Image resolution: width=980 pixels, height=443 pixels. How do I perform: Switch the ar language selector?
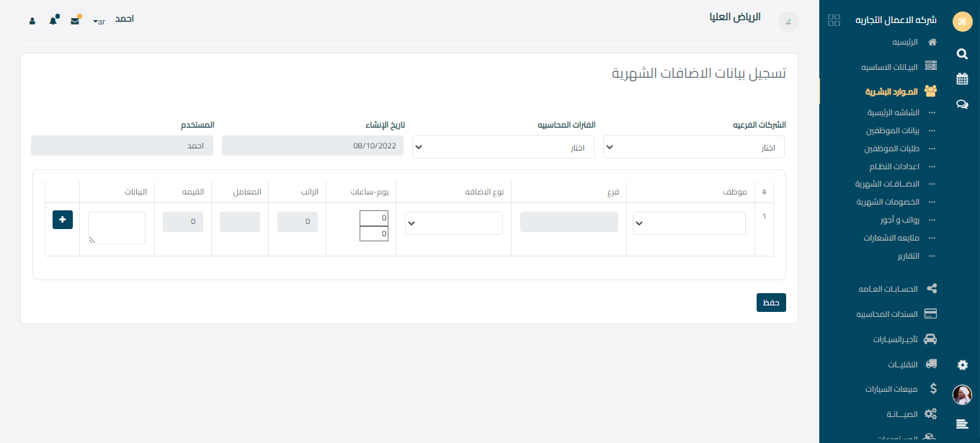[x=99, y=22]
